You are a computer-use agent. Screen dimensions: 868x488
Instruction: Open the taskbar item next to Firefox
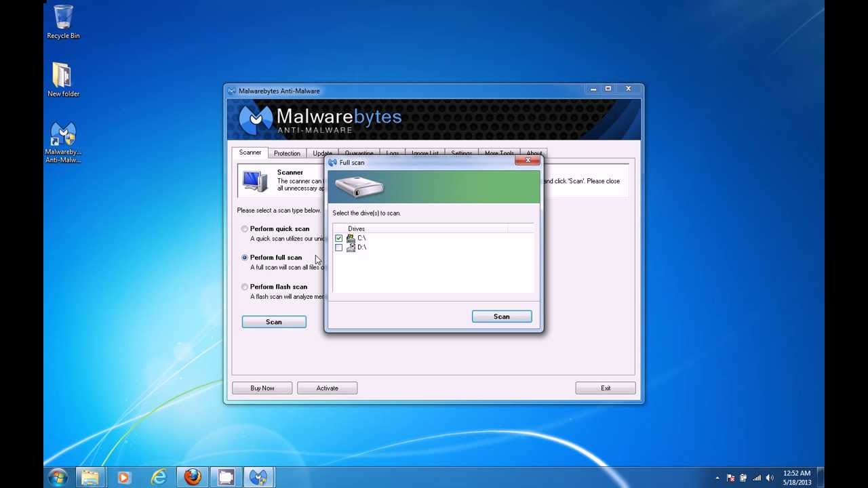click(226, 477)
